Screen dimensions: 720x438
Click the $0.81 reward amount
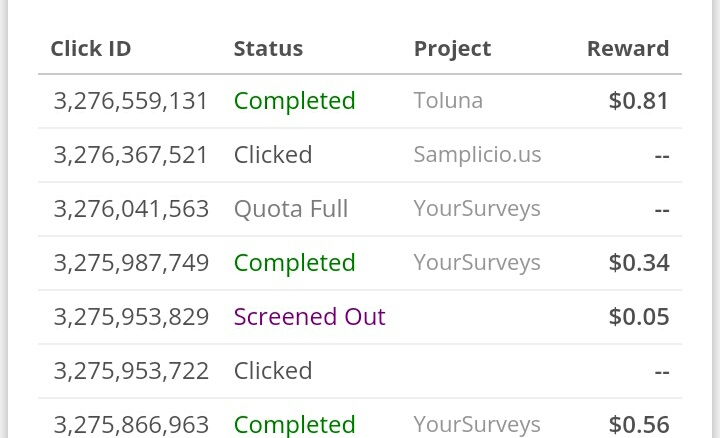(639, 101)
